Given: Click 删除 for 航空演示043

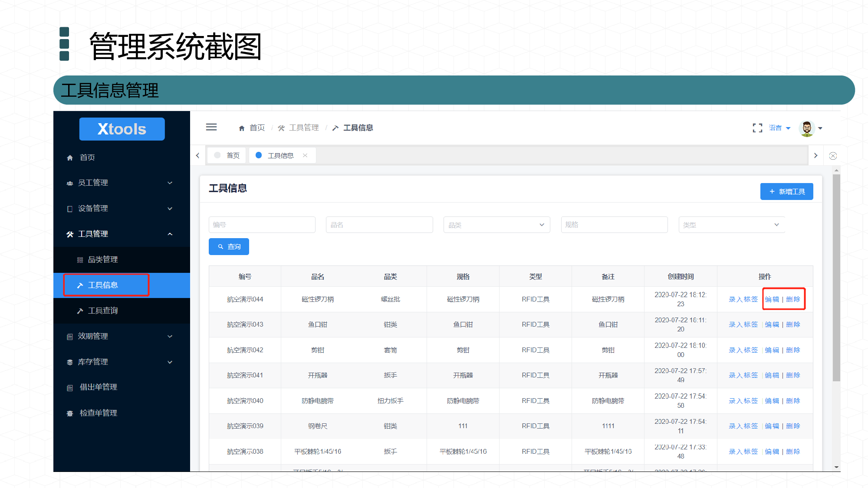Looking at the screenshot, I should click(x=793, y=324).
